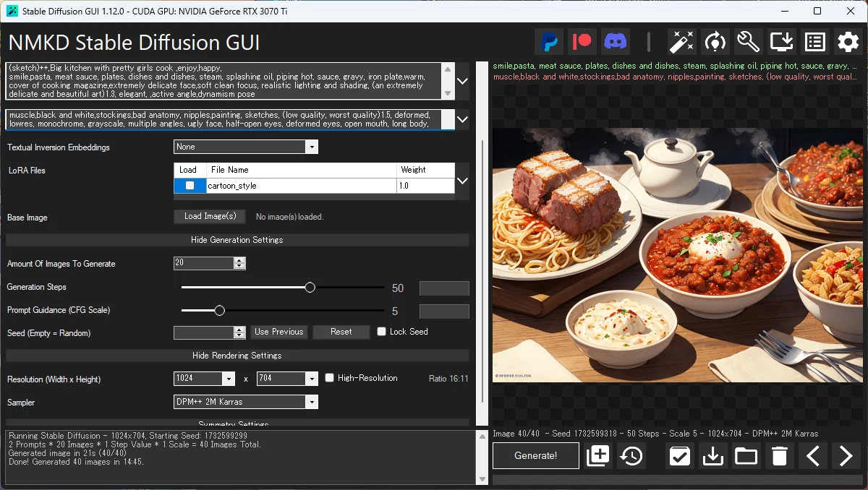
Task: Collapse the Hide Generation Settings section
Action: pos(237,240)
